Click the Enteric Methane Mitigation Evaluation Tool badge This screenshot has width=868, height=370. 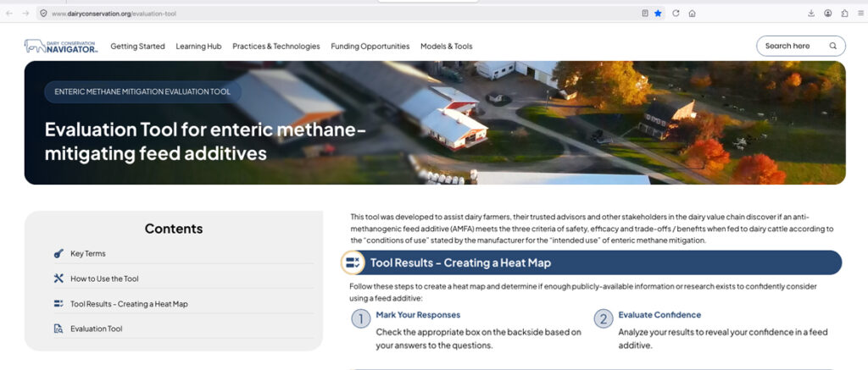coord(142,91)
